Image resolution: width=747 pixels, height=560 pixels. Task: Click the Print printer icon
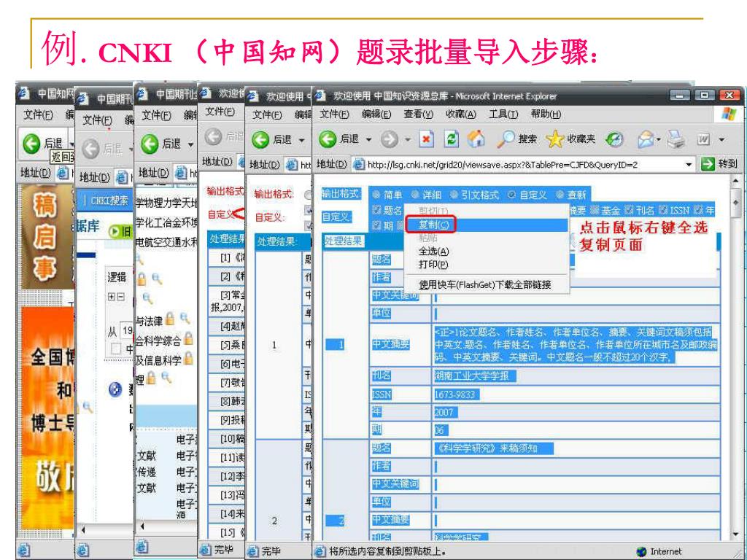click(676, 139)
